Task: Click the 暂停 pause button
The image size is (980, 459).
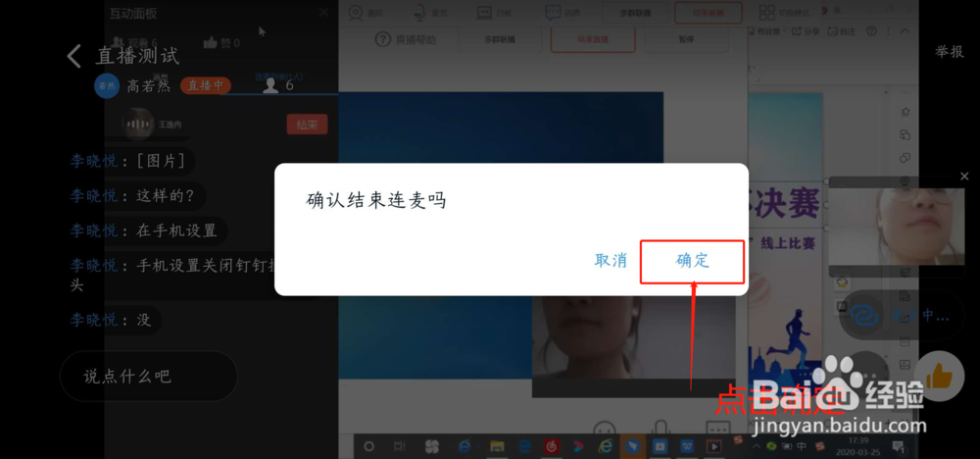Action: [686, 39]
